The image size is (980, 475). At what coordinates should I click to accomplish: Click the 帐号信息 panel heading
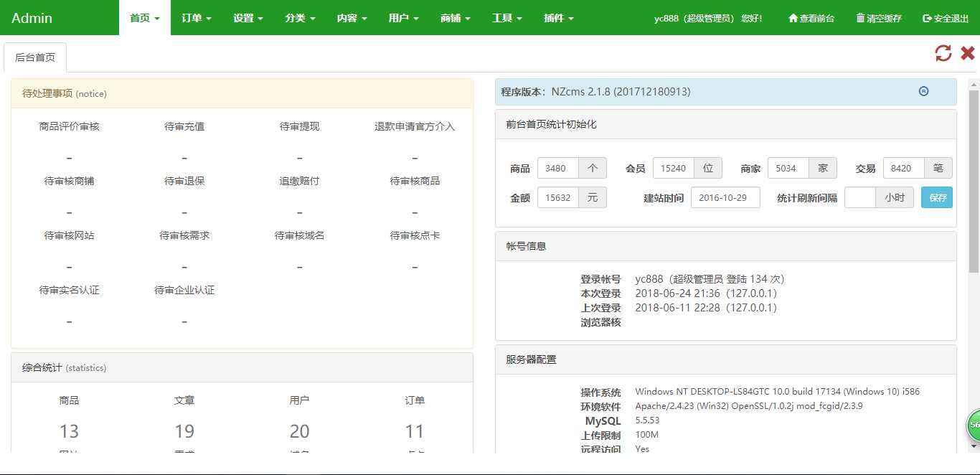pyautogui.click(x=725, y=246)
